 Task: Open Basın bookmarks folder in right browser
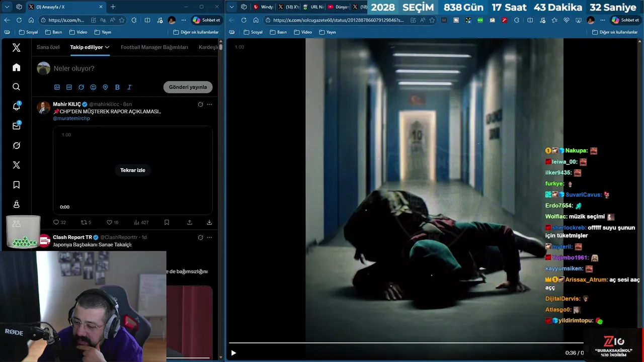pos(277,32)
